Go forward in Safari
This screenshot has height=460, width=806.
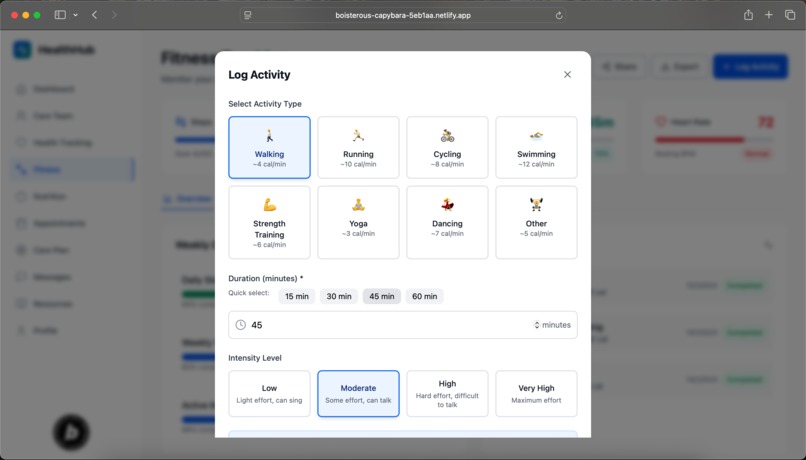114,15
